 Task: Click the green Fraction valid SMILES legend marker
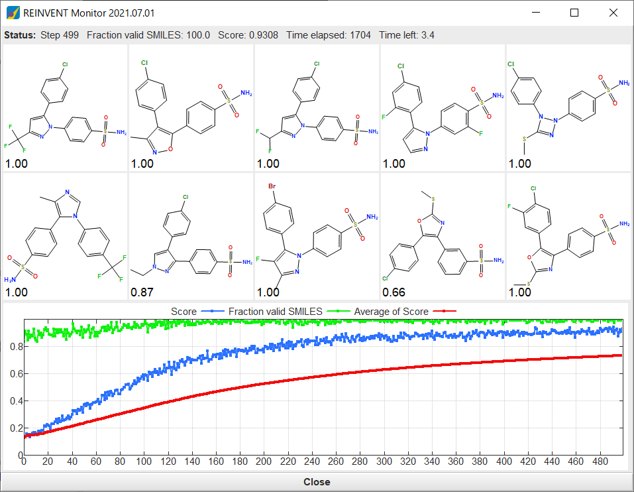(x=338, y=311)
